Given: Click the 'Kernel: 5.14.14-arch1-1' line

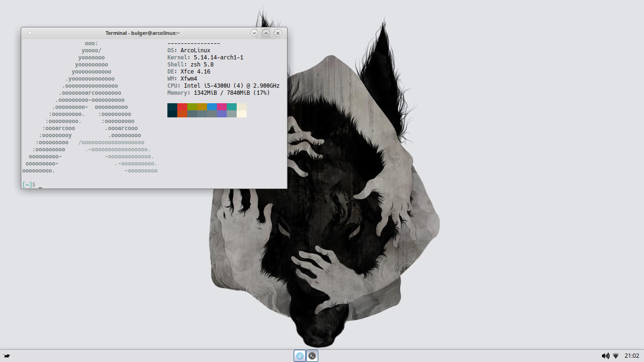Looking at the screenshot, I should [205, 58].
